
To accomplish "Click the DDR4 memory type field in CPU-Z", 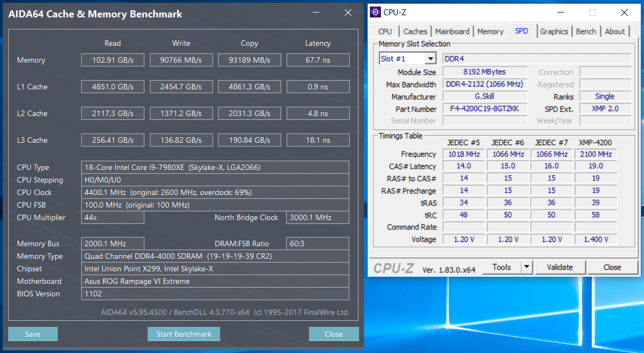I will (x=537, y=59).
